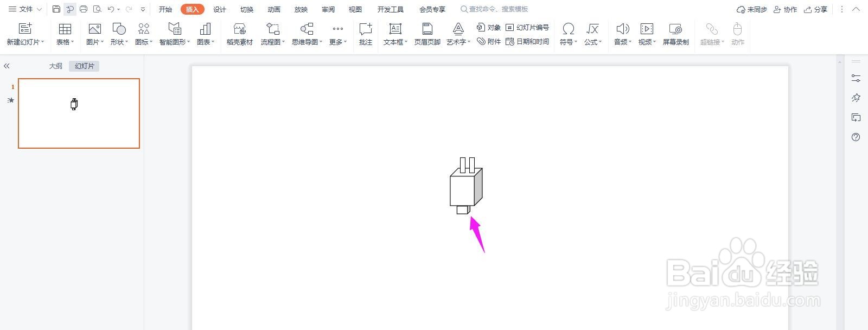The height and width of the screenshot is (330, 868).
Task: Start Screen Recording (屏幕录制)
Action: click(x=676, y=34)
